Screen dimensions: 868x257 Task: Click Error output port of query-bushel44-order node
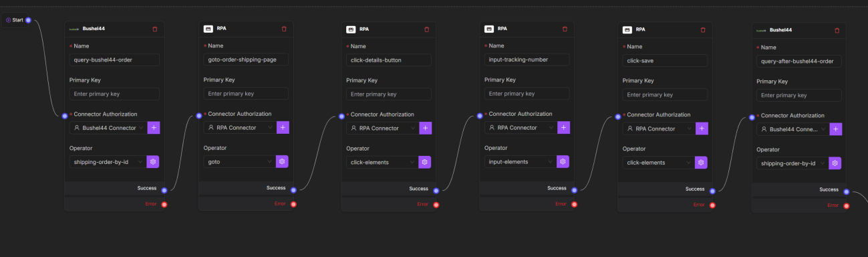click(x=164, y=204)
